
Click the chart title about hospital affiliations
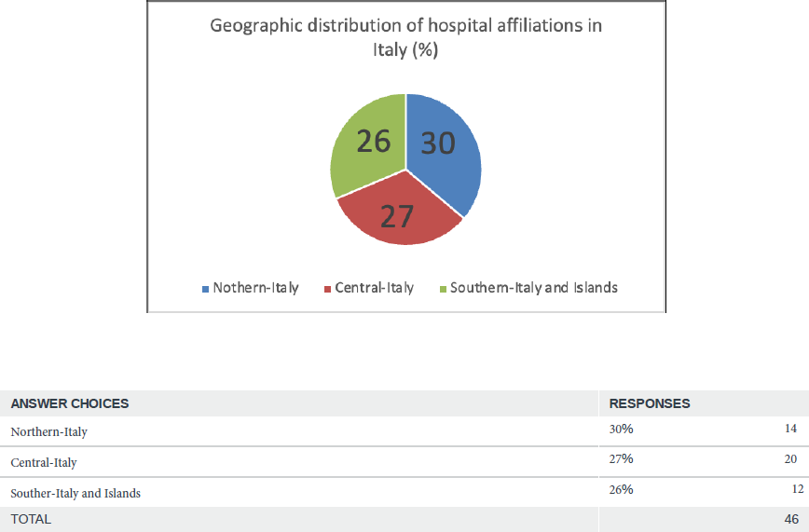(405, 37)
